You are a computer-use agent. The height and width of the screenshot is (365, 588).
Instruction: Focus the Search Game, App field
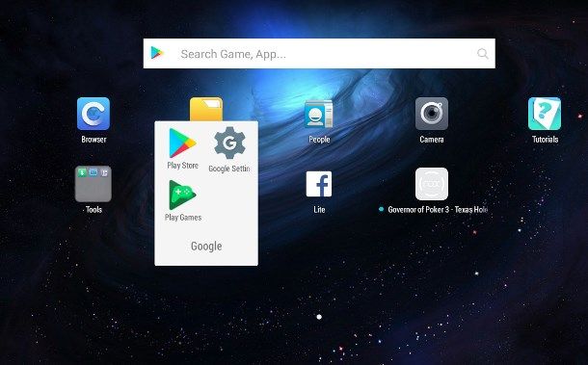(319, 54)
